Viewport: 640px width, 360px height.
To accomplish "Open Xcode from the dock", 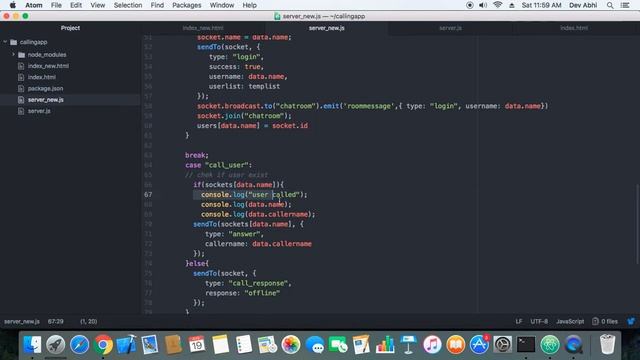I will pos(127,345).
